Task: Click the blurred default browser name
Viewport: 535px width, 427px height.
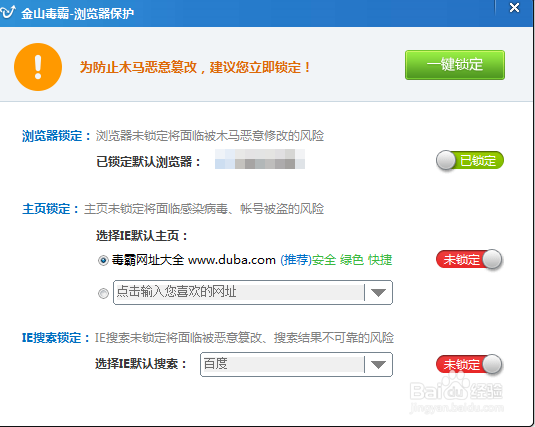Action: (x=260, y=159)
